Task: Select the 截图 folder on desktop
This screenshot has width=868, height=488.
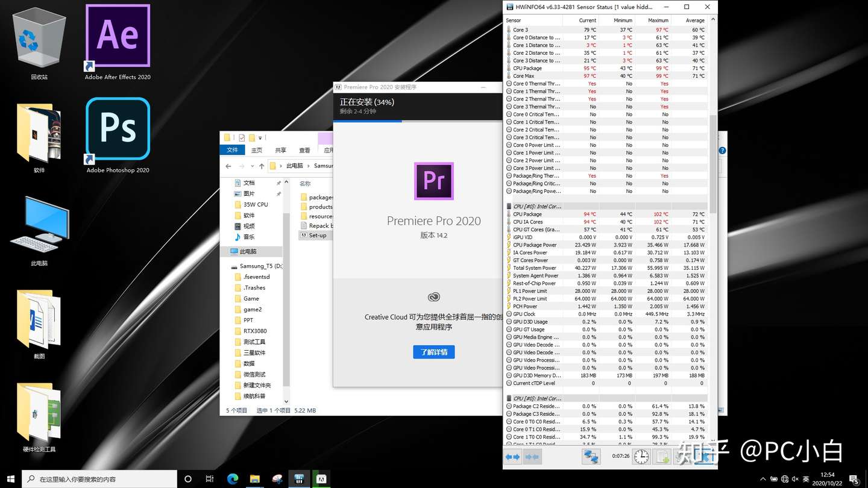Action: [x=39, y=324]
